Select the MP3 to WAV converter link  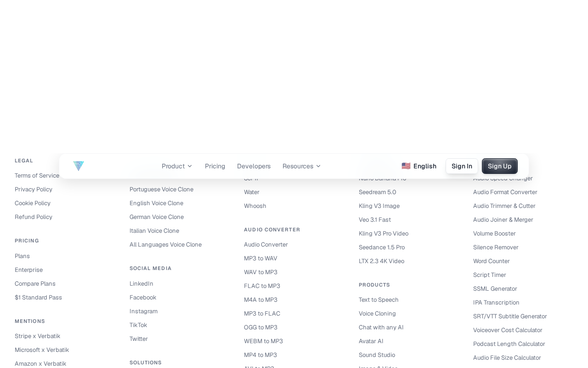point(260,259)
